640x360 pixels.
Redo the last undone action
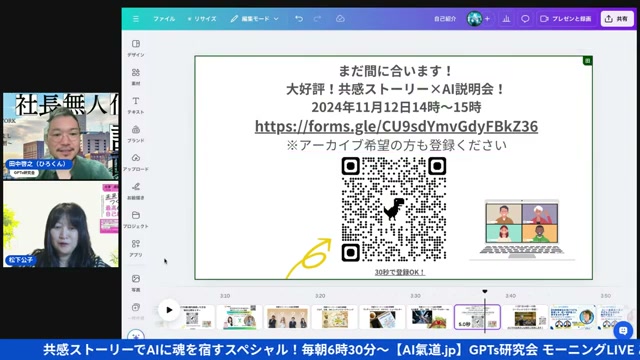coord(317,19)
